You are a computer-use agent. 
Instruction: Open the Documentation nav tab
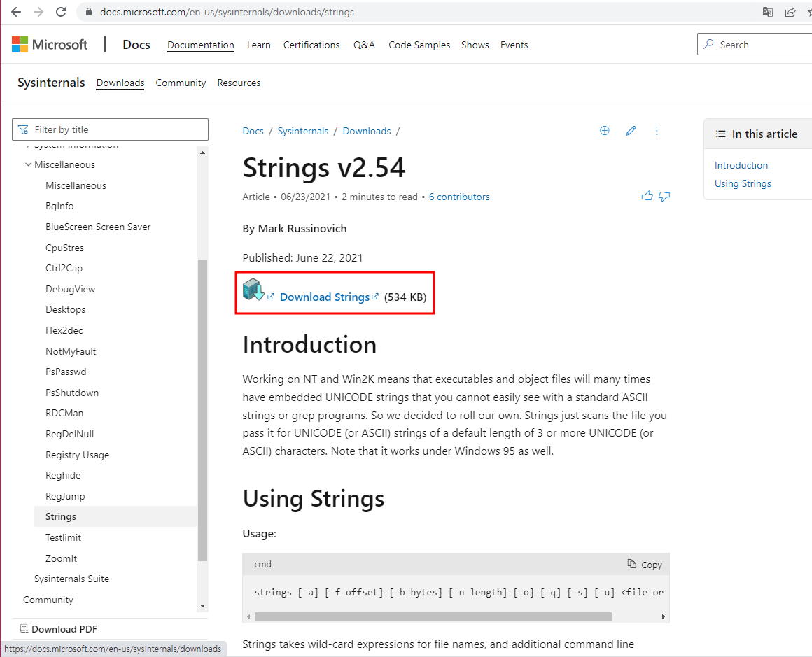tap(200, 45)
